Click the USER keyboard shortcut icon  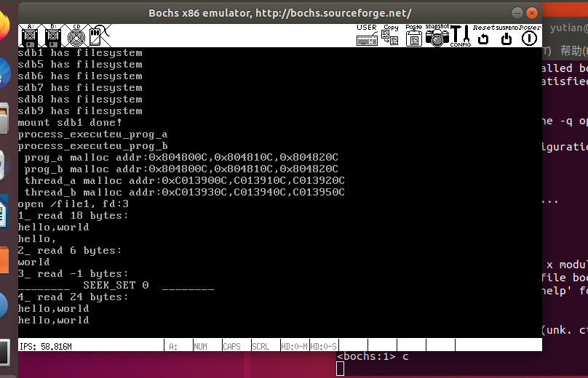pyautogui.click(x=367, y=36)
